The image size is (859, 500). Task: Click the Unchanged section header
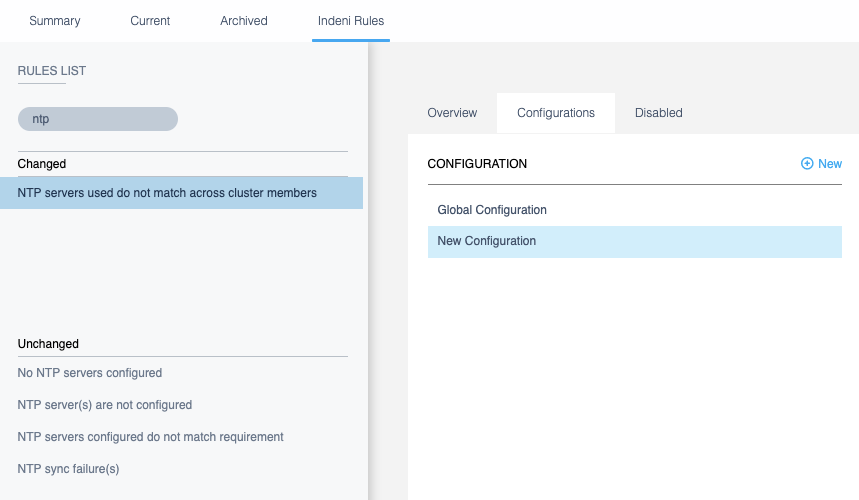(48, 344)
